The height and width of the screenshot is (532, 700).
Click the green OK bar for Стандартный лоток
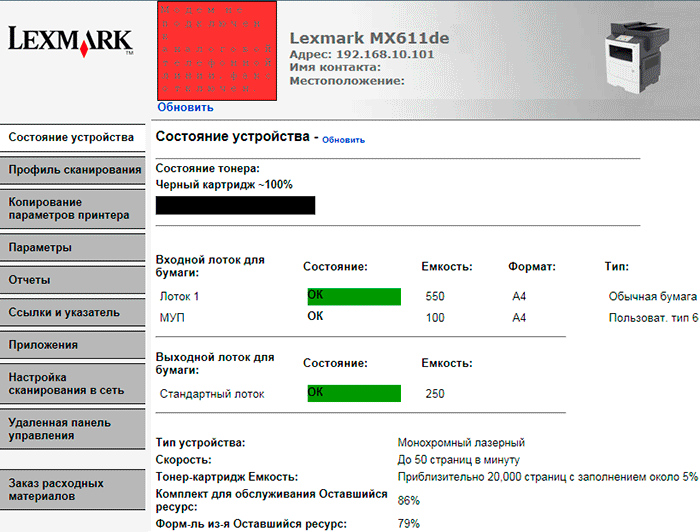354,394
